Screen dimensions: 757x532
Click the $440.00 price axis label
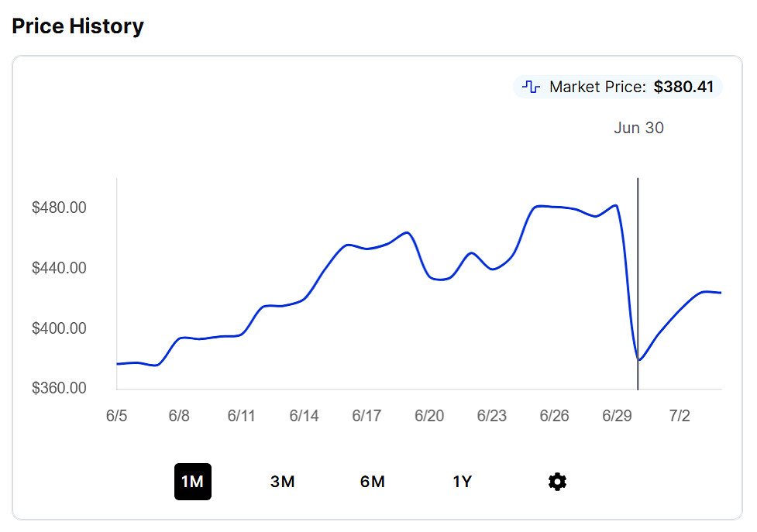59,268
